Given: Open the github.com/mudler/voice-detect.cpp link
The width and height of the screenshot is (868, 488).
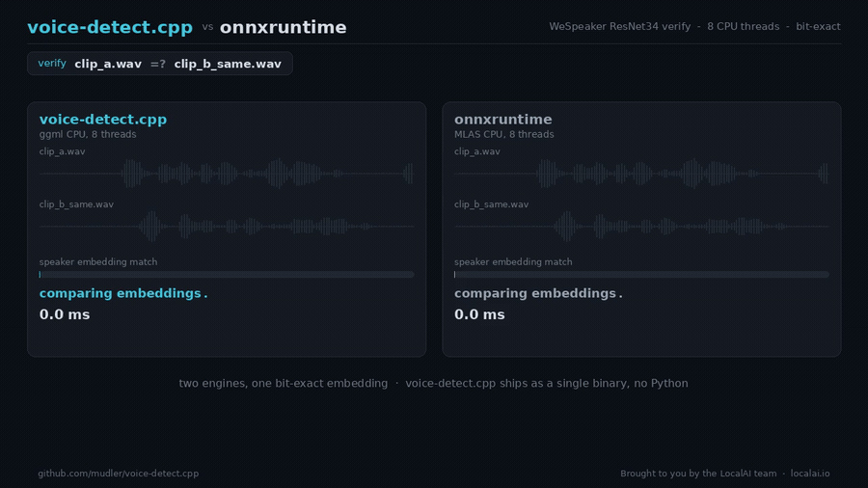Looking at the screenshot, I should pyautogui.click(x=119, y=474).
